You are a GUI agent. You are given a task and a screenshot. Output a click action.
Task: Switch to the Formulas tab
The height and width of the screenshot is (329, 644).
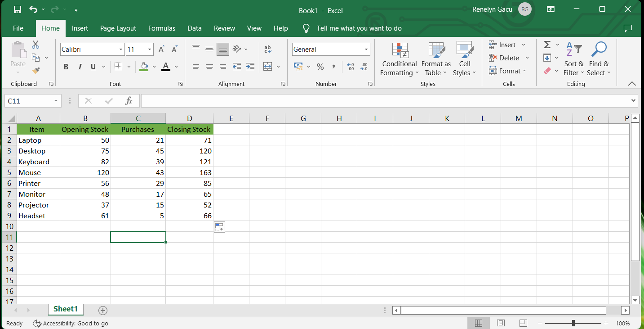coord(162,28)
